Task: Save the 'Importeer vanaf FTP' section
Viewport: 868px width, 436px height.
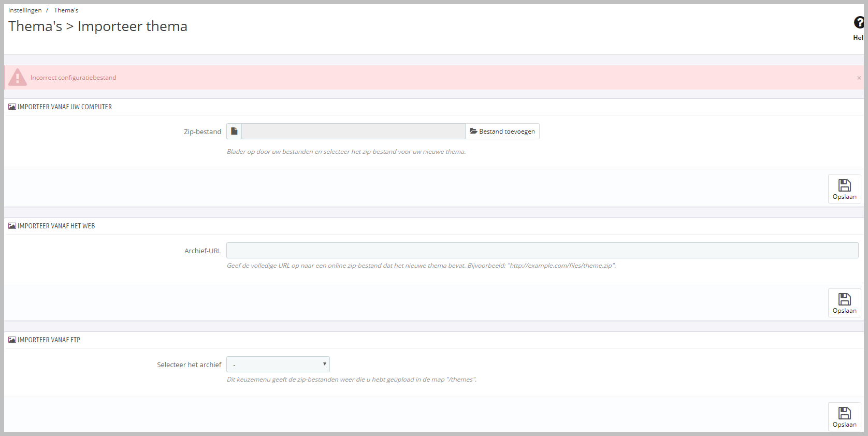Action: coord(844,417)
